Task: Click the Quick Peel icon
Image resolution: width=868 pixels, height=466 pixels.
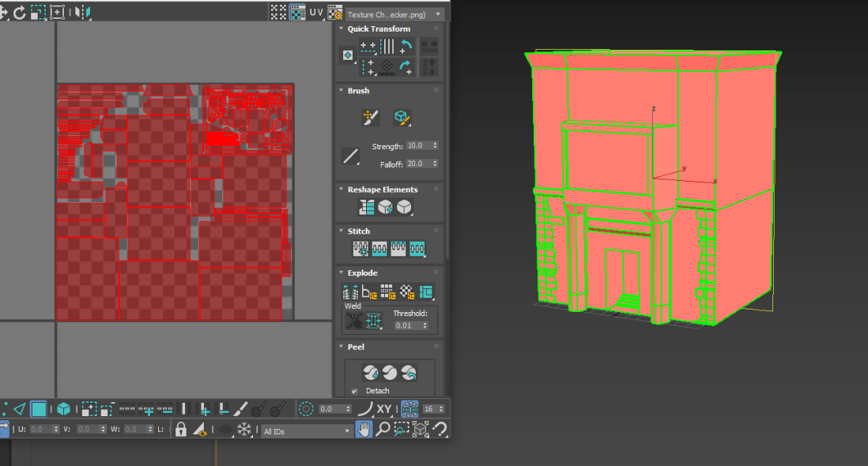Action: [x=371, y=372]
